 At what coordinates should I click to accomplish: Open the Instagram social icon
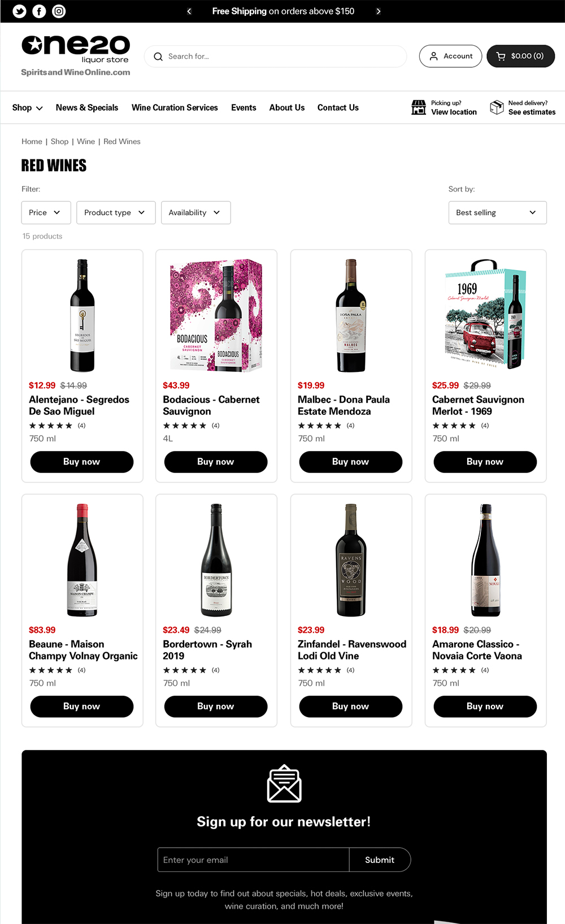tap(59, 11)
